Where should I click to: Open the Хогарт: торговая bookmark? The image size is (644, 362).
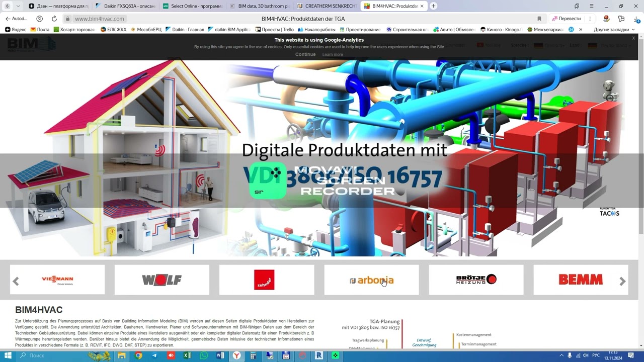point(74,30)
